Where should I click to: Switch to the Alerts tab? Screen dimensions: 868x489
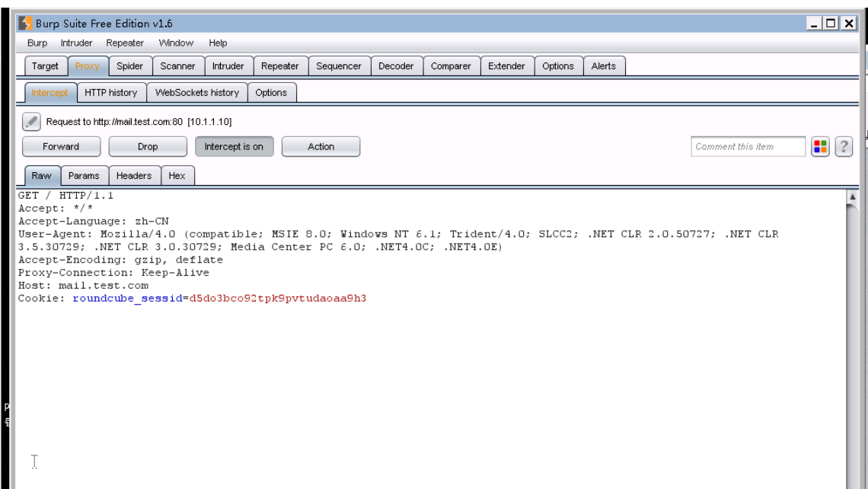pyautogui.click(x=603, y=66)
